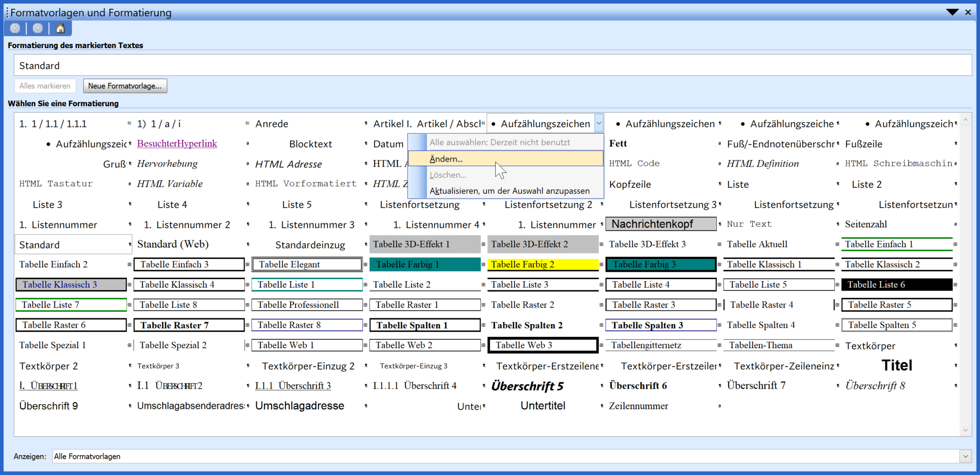Apply the Tabelle Web 3 style
Image resolution: width=980 pixels, height=475 pixels.
click(x=543, y=345)
